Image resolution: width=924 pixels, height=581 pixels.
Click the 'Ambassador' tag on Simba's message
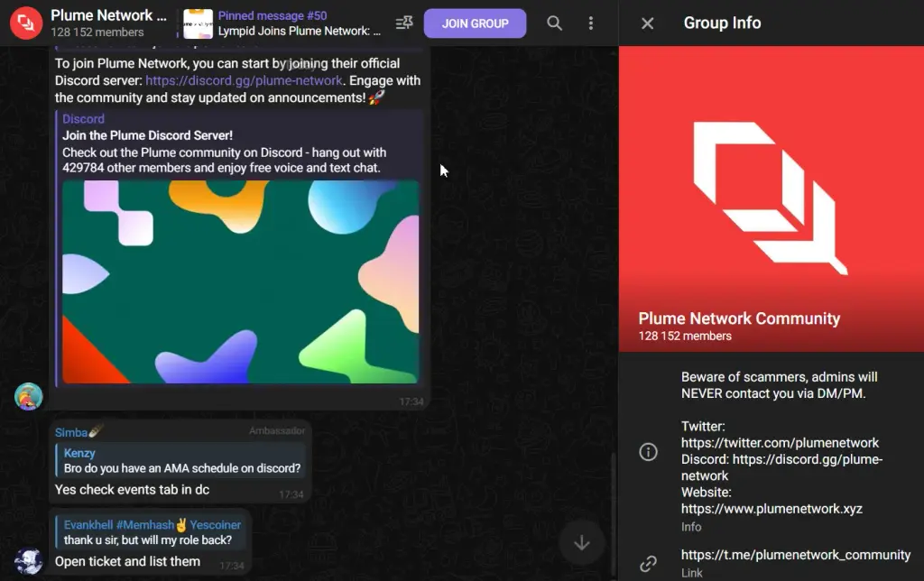coord(277,430)
